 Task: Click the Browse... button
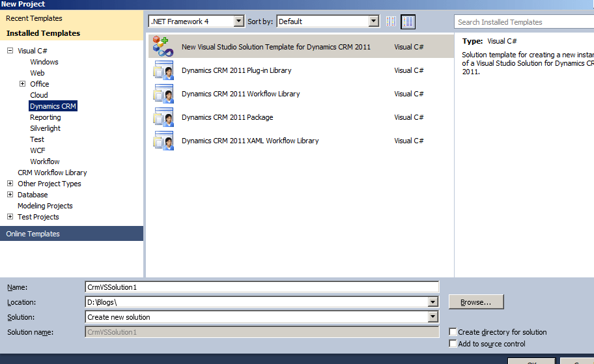[476, 302]
